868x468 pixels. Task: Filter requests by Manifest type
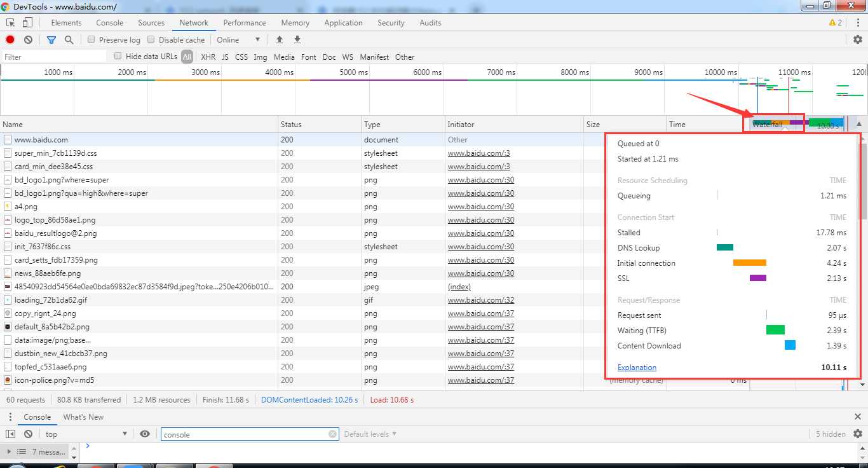tap(374, 57)
